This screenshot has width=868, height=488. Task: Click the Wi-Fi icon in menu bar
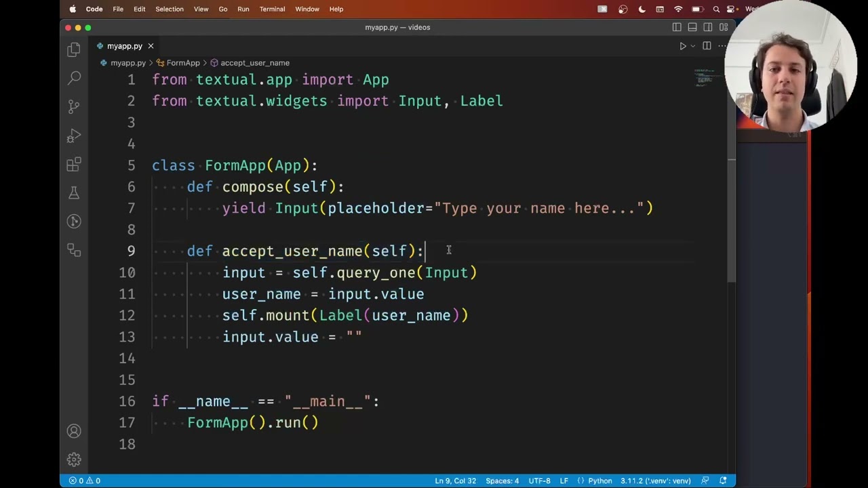[x=678, y=9]
